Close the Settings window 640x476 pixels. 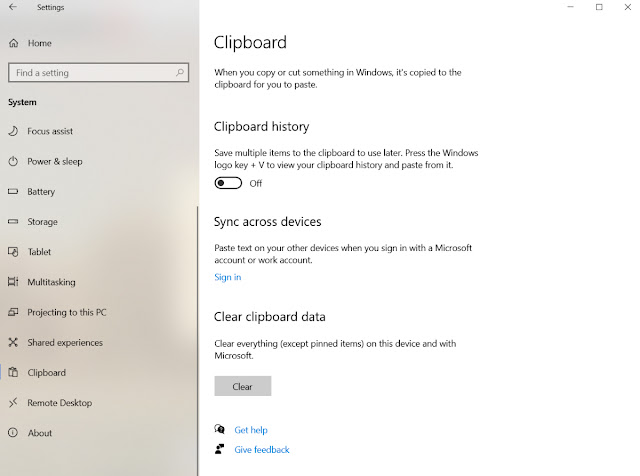pyautogui.click(x=627, y=7)
